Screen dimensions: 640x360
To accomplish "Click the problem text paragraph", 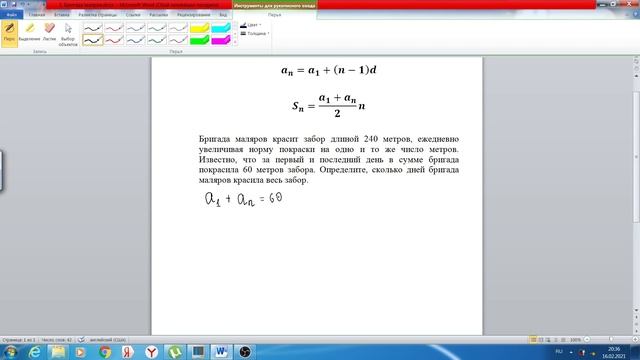I will pyautogui.click(x=329, y=159).
